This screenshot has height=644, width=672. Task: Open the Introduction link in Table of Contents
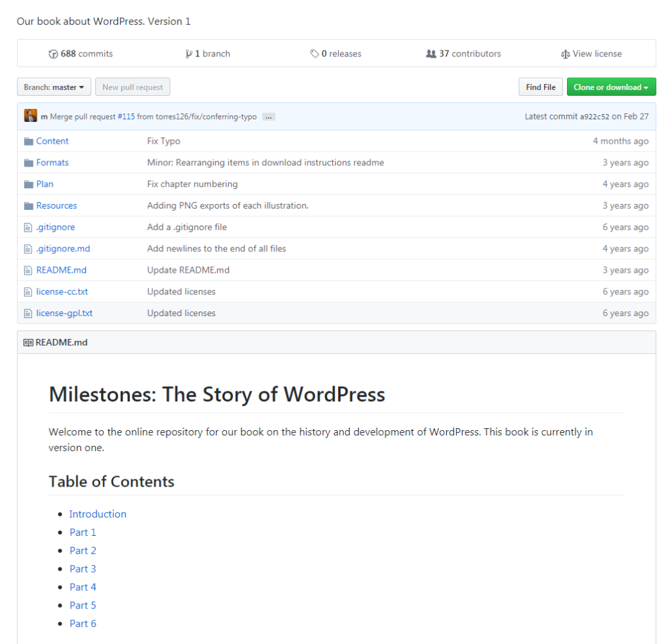click(x=97, y=513)
